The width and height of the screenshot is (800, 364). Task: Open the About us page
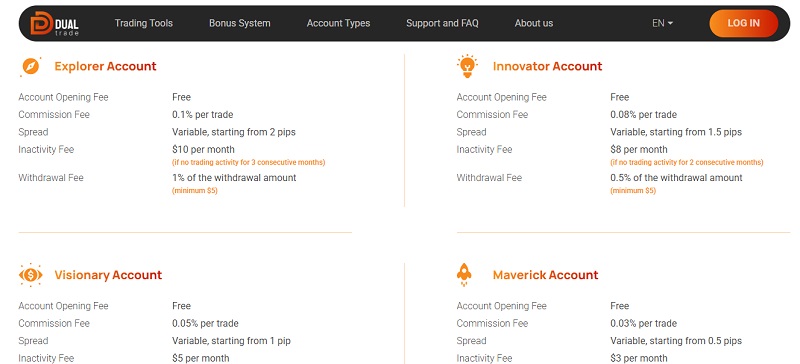click(x=534, y=23)
